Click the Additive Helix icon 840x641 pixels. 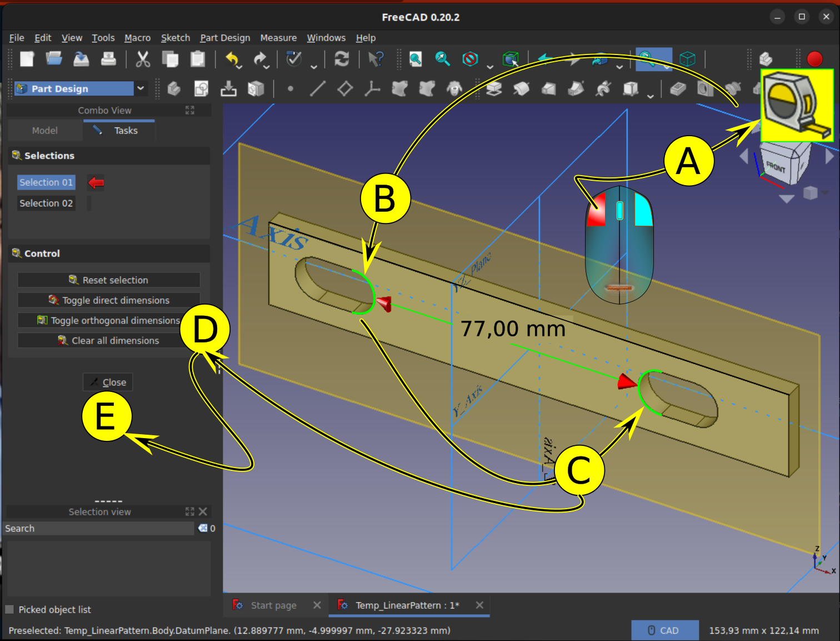pos(603,89)
